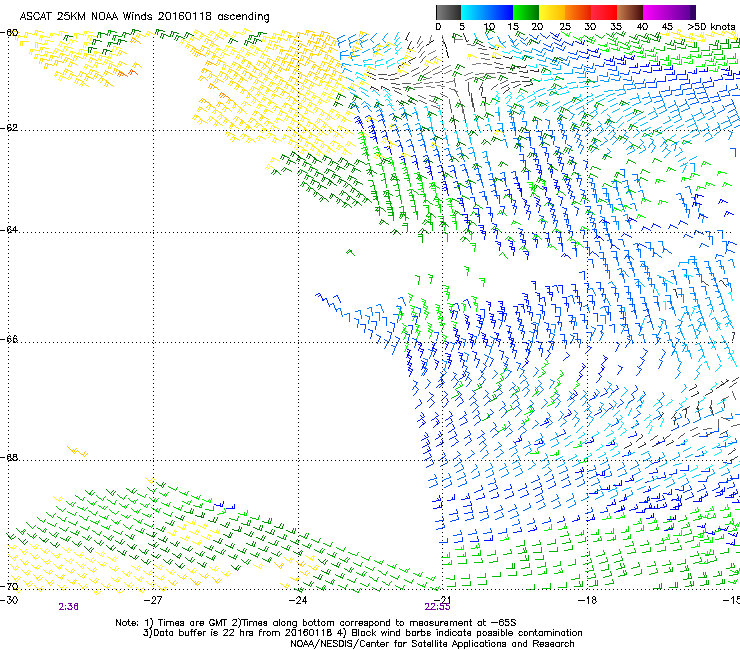
Task: Click the '-68' latitude axis label
Action: point(10,457)
